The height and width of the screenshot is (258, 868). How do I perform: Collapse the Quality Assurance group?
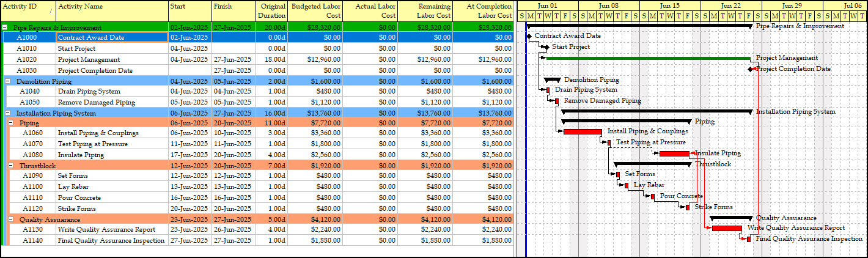[11, 219]
